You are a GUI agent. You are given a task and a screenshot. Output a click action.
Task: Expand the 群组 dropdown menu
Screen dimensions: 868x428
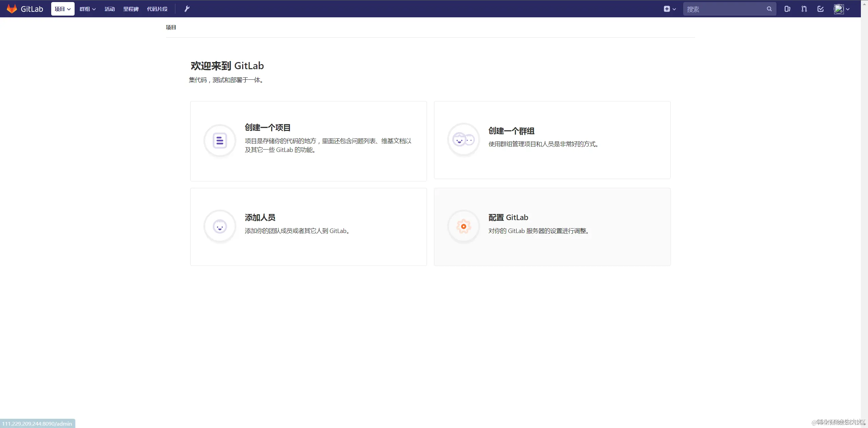pyautogui.click(x=87, y=9)
